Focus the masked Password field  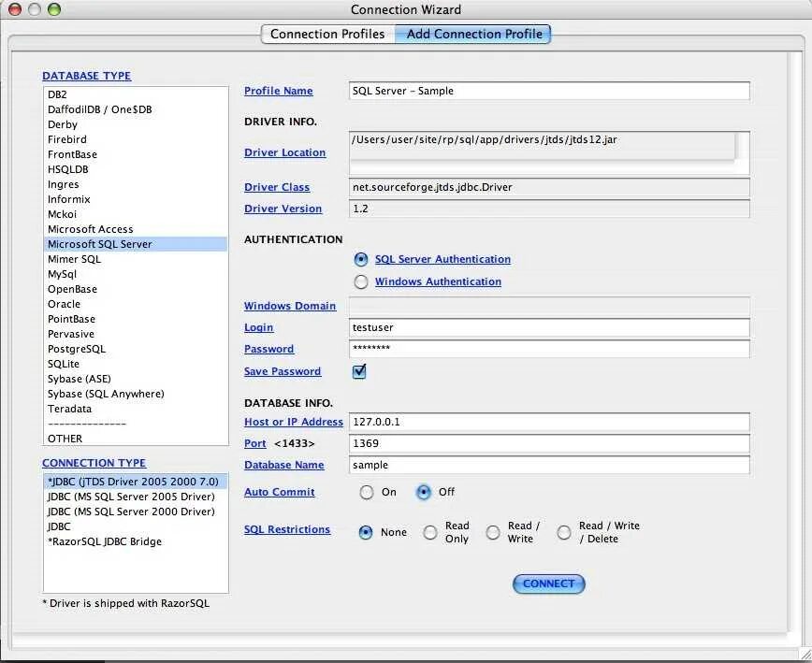tap(549, 349)
